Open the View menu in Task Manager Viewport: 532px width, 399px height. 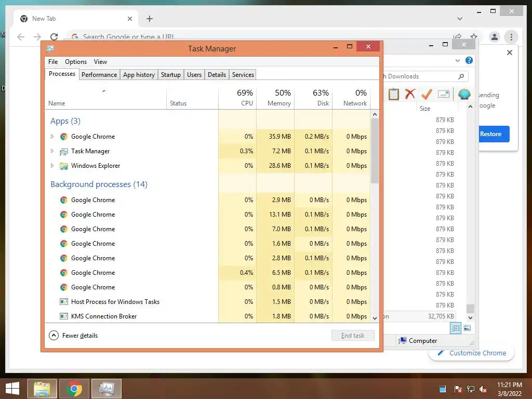coord(100,62)
